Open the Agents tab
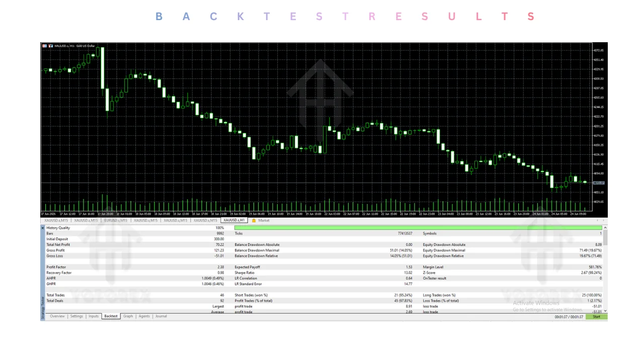 coord(144,316)
